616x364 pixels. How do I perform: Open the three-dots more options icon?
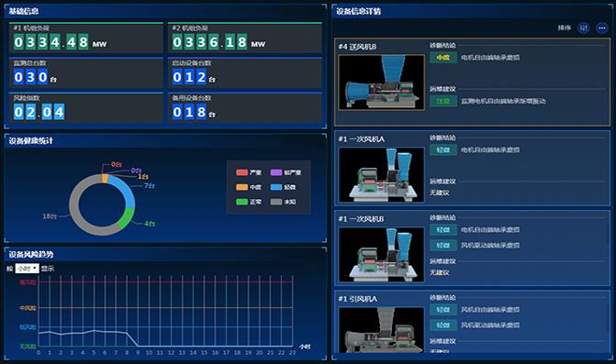tap(601, 28)
